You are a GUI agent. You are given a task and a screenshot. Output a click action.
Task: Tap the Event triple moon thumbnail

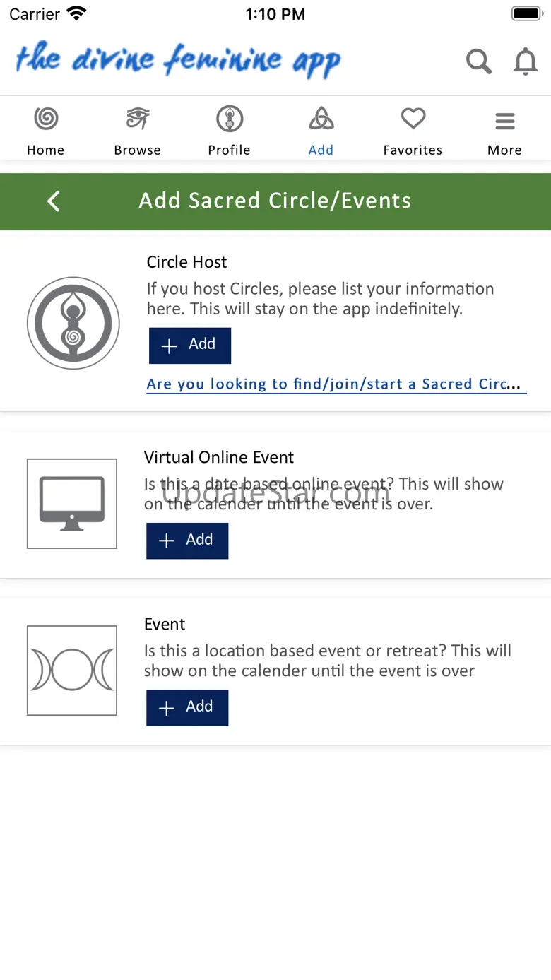pyautogui.click(x=72, y=670)
